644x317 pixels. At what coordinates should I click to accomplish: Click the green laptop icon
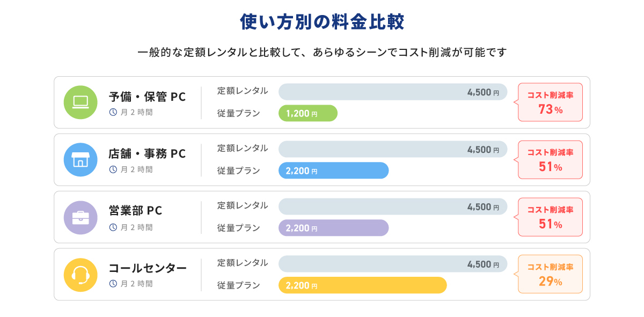[80, 102]
